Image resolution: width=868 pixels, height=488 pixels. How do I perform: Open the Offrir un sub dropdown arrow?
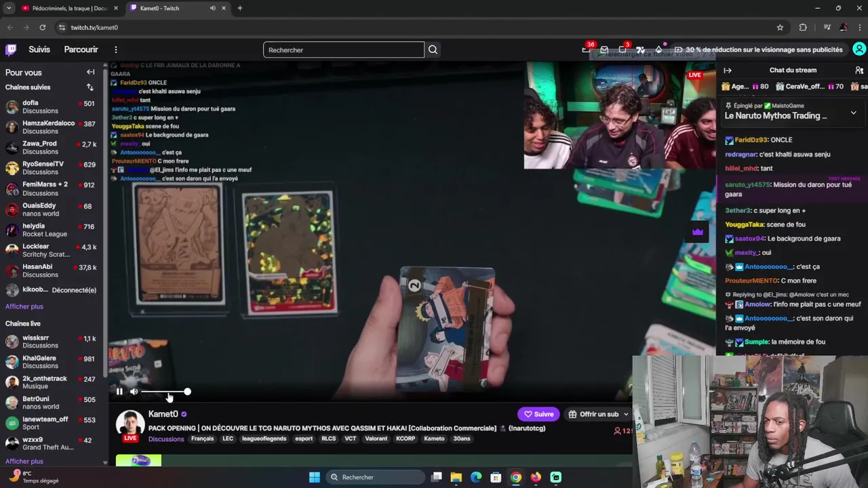[x=626, y=414]
